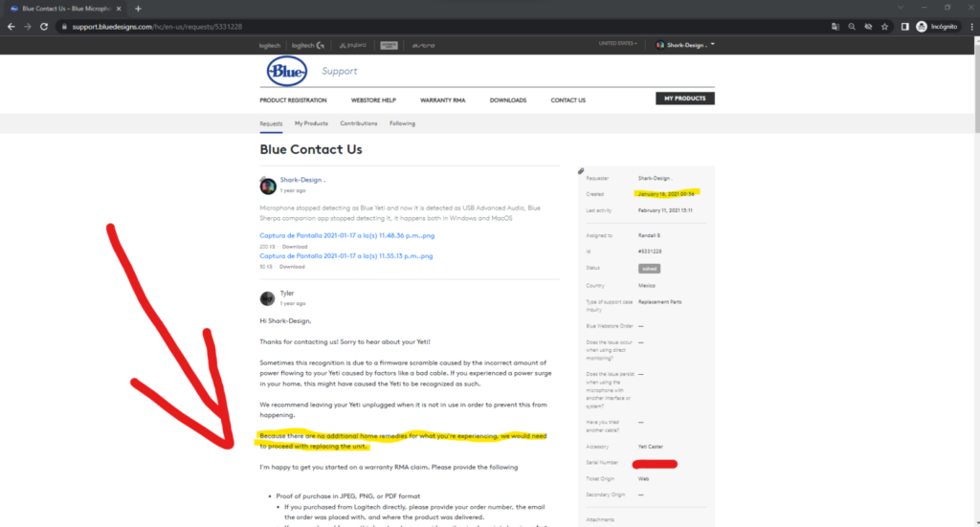
Task: Select the Requests tab
Action: coord(271,123)
